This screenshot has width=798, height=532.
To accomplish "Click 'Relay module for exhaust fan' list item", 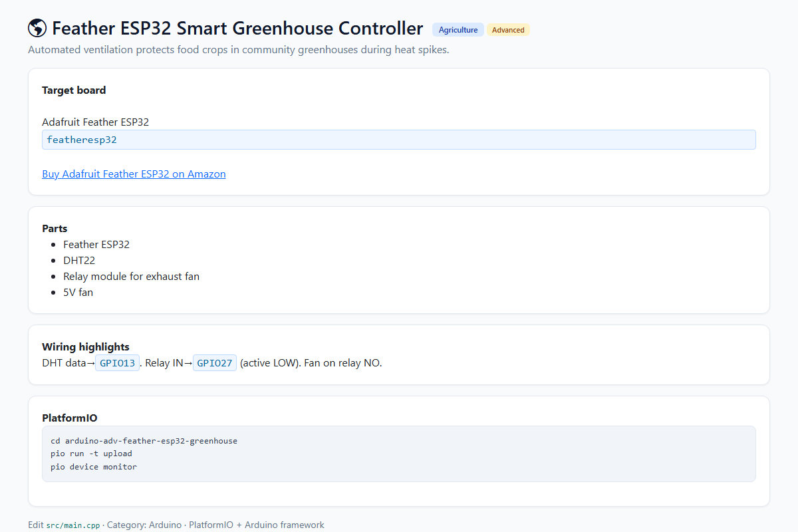I will 131,277.
